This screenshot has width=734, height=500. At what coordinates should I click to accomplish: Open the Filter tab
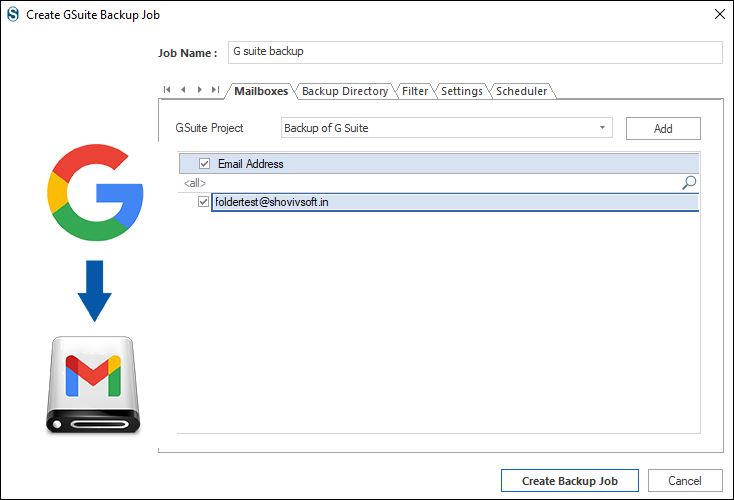(x=415, y=91)
